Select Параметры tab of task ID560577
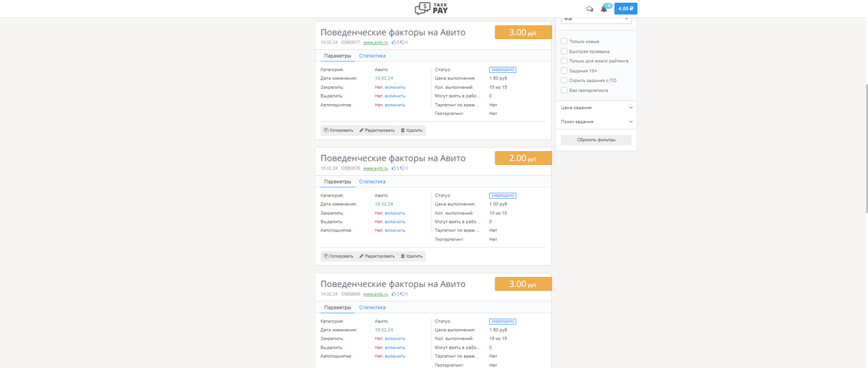Viewport: 868px width, 368px height. point(338,56)
